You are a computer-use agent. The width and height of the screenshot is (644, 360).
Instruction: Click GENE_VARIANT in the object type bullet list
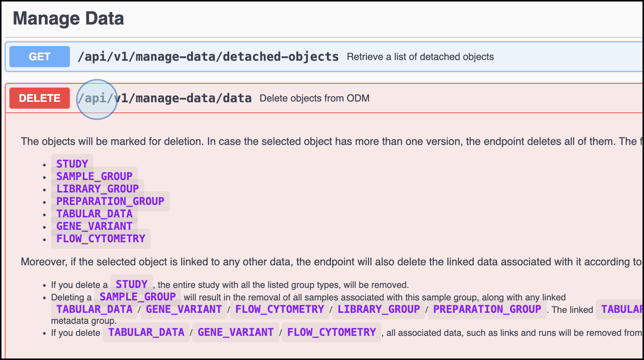[94, 226]
